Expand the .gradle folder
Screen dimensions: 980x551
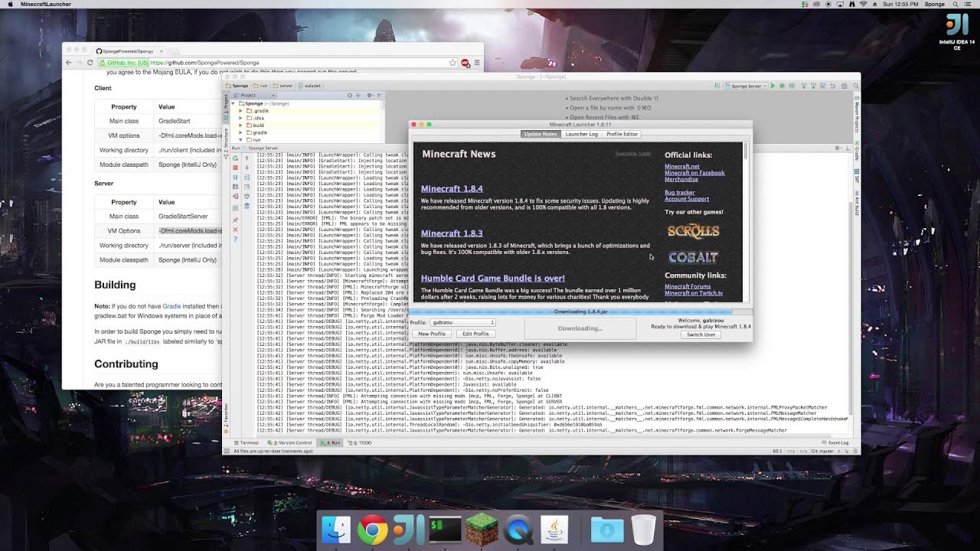[240, 111]
